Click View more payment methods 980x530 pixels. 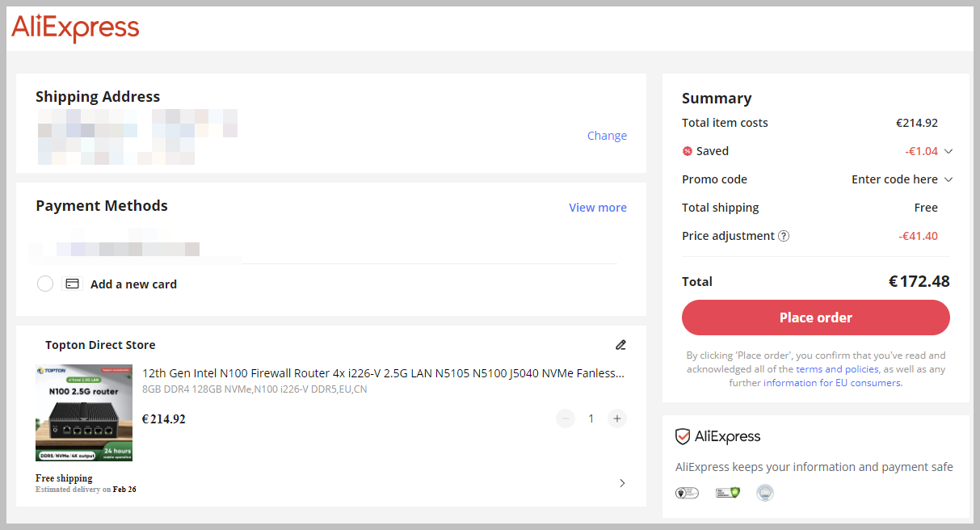click(x=598, y=208)
